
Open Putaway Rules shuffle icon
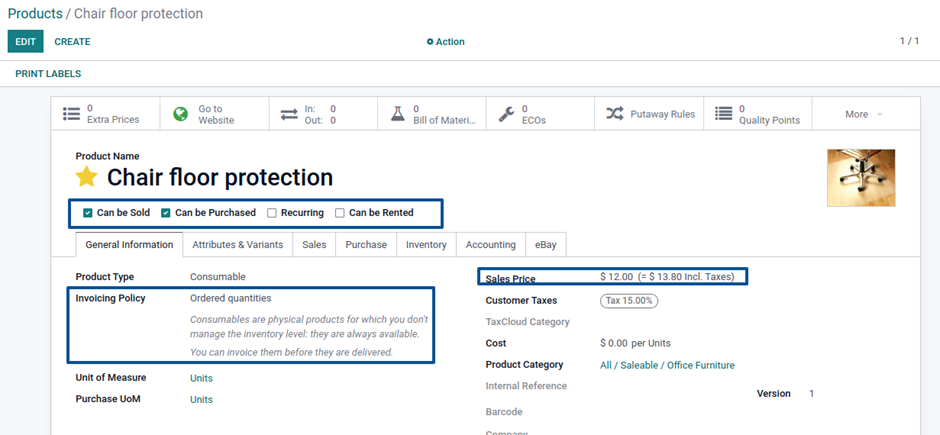(614, 113)
